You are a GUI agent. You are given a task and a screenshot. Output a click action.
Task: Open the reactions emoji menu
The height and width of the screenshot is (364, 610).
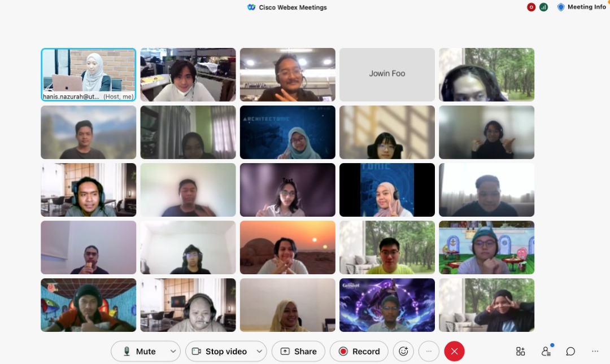(x=403, y=351)
